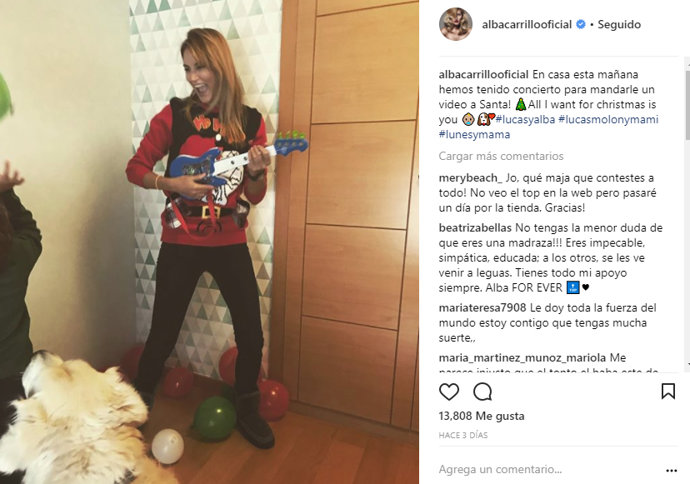Open comments with the speech bubble icon
690x484 pixels.
pos(482,391)
